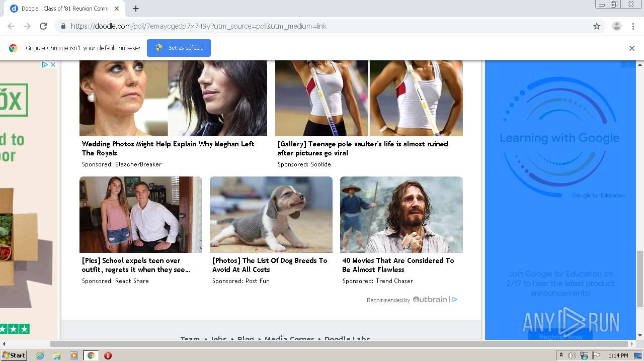Close the Doodle Class of '81 tab
The width and height of the screenshot is (644, 362).
tap(117, 9)
